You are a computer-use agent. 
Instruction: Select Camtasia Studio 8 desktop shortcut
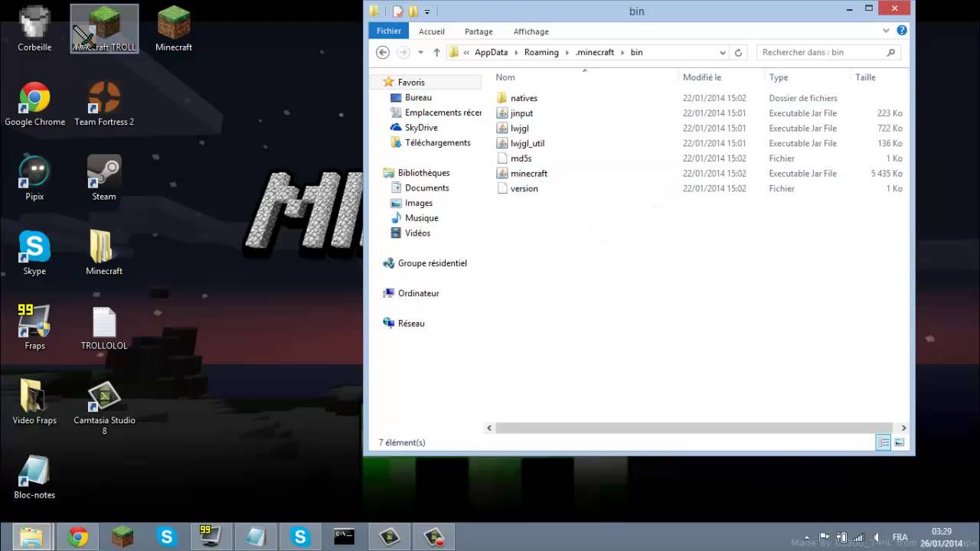click(x=104, y=407)
